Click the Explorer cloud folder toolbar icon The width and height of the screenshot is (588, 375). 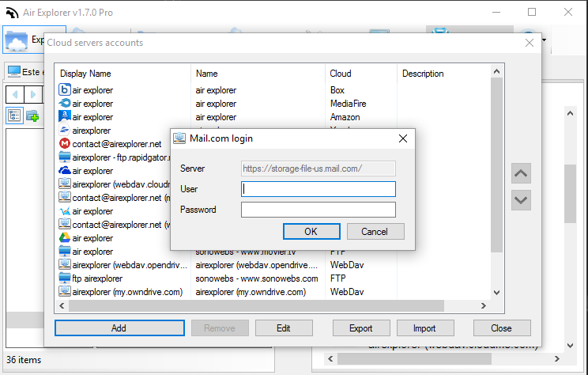(x=17, y=40)
